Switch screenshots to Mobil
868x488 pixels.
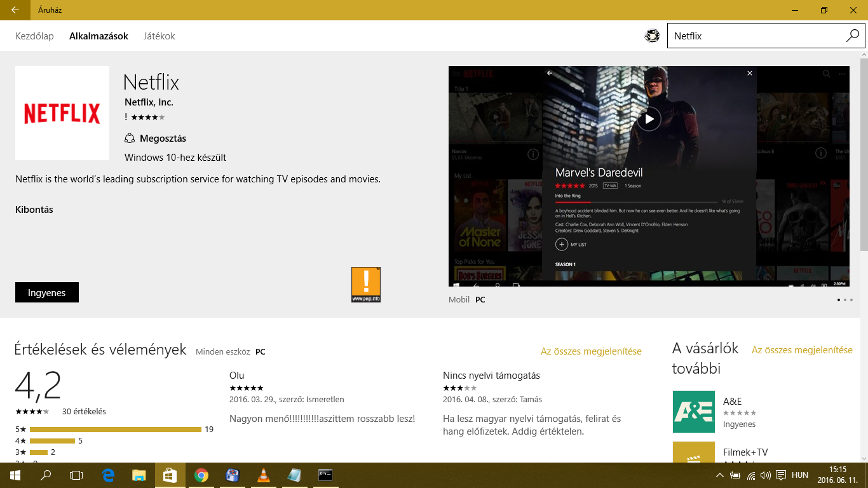point(459,299)
